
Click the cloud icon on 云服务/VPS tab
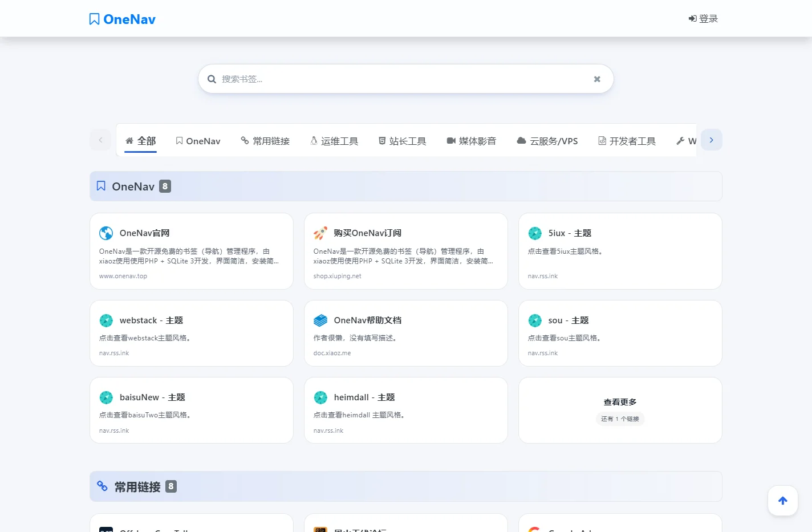pos(521,141)
